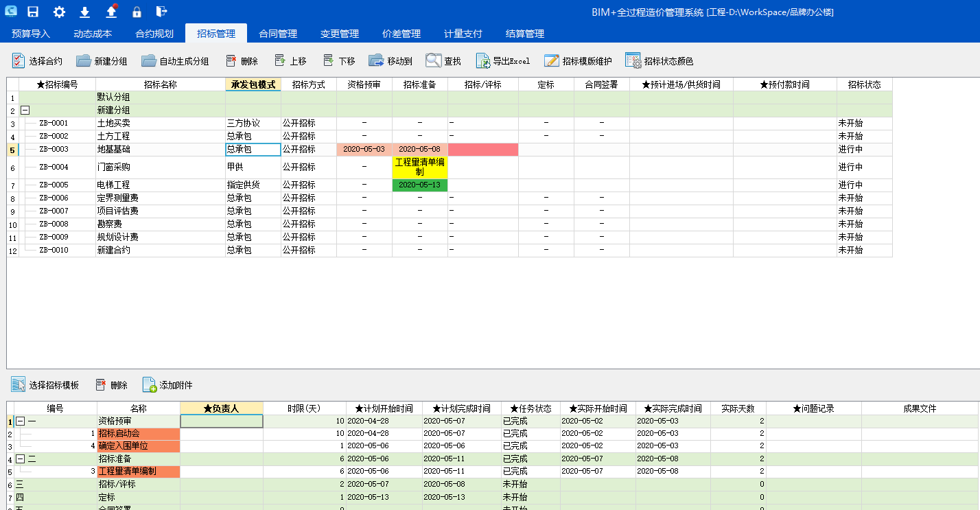
Task: Click 选择合约 toolbar icon
Action: pyautogui.click(x=19, y=60)
